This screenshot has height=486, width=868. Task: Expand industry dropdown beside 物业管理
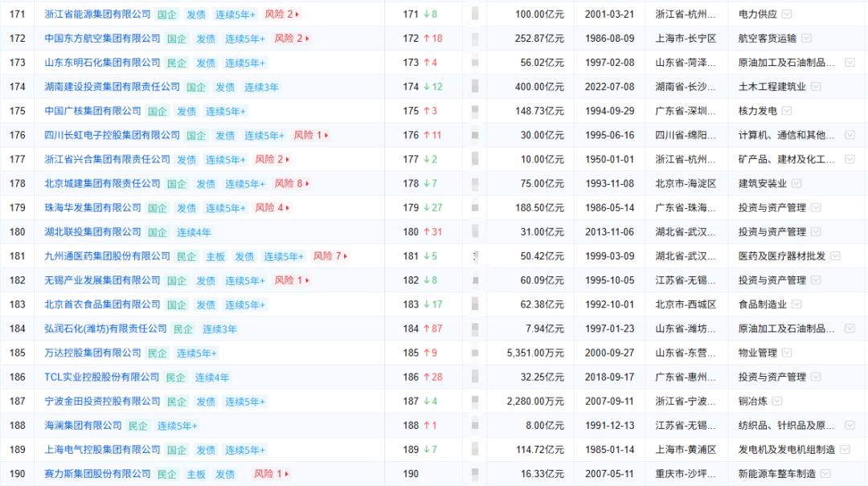coord(787,353)
